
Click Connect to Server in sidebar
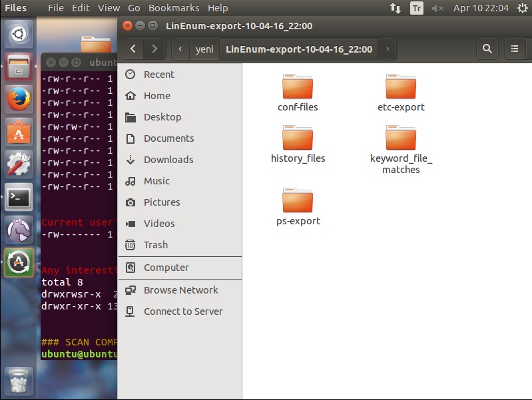(183, 311)
